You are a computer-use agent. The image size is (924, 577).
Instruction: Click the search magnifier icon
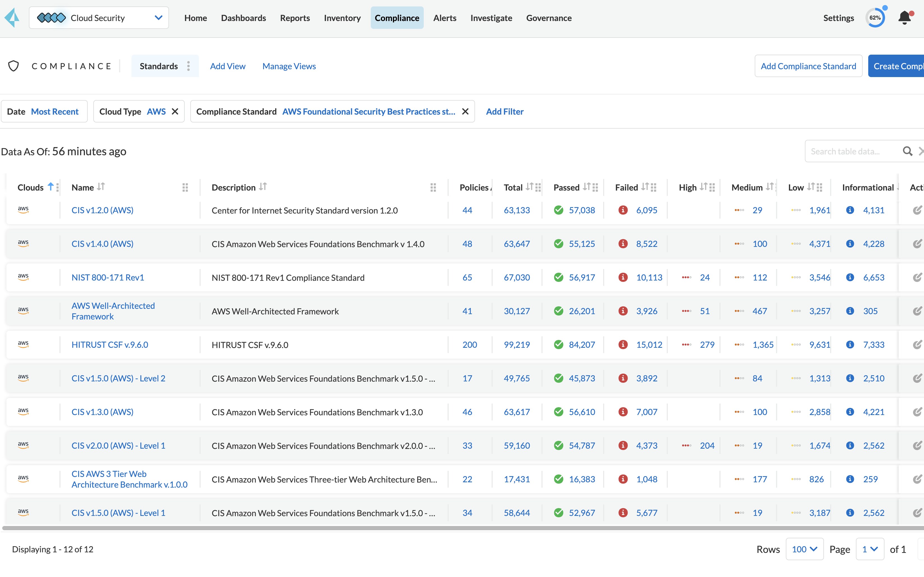pos(907,152)
